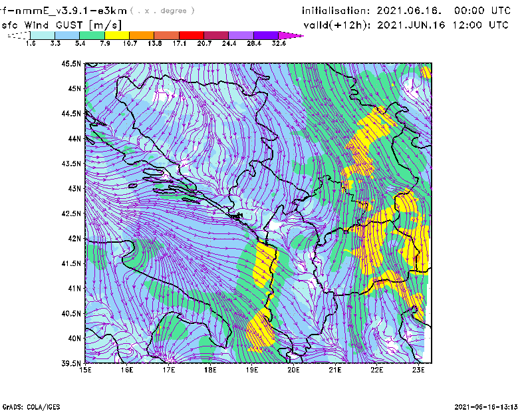This screenshot has height=411, width=532.
Task: Click the 23E longitude label
Action: coord(418,370)
